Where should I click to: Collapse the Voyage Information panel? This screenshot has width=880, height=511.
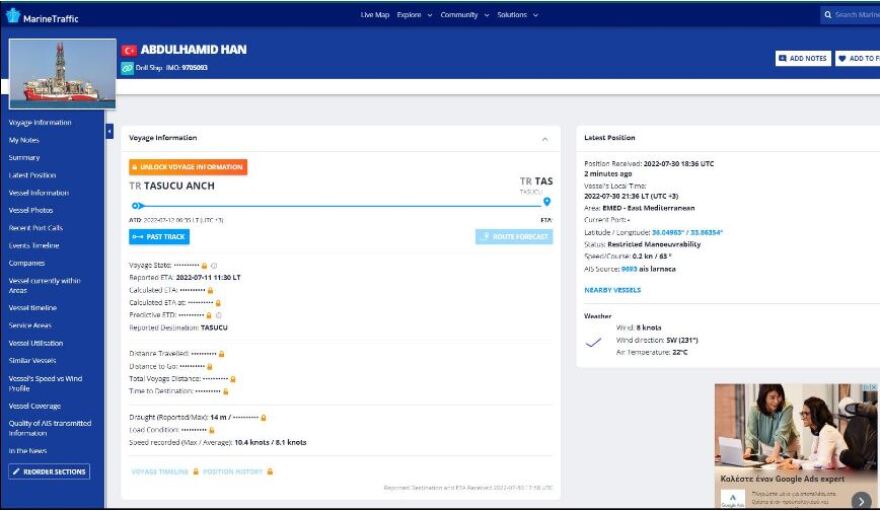pos(545,138)
